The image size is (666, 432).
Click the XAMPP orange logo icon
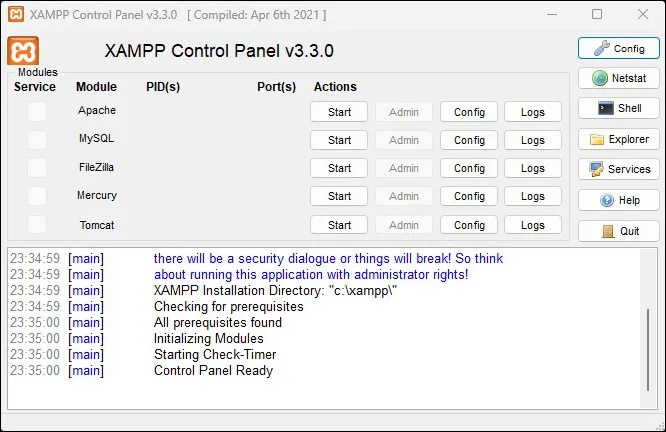(23, 51)
